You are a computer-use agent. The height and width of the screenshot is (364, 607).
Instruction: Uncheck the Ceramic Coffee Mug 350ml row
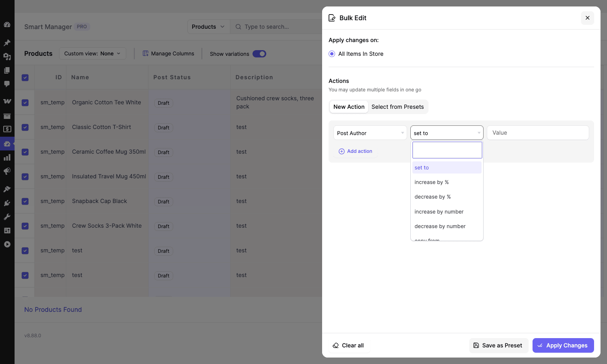(25, 152)
